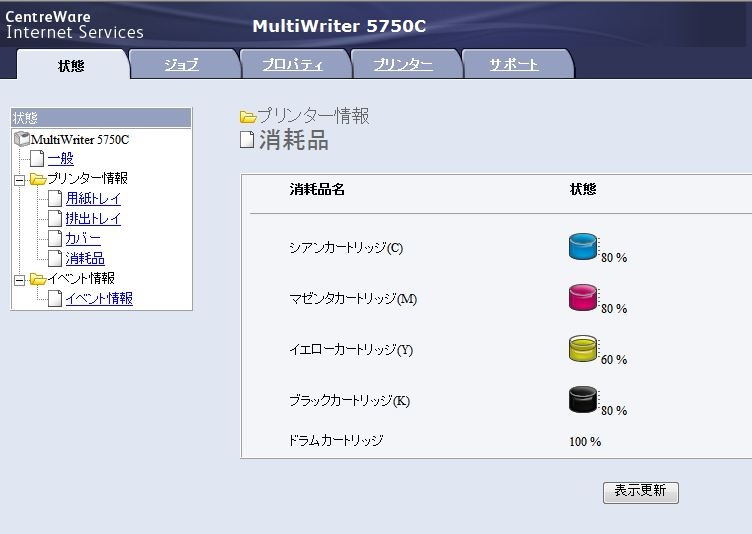The image size is (752, 534).
Task: Click the folder icon of イベント情報 in tree
Action: [x=37, y=279]
